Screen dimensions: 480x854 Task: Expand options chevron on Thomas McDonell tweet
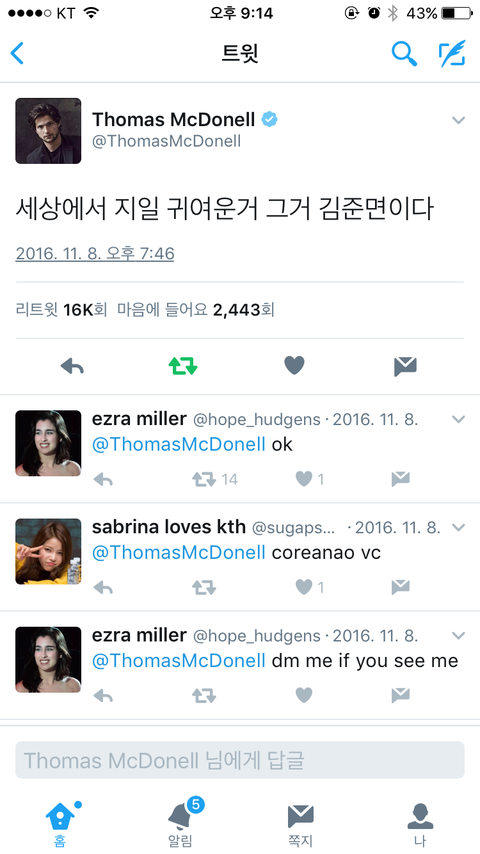pyautogui.click(x=459, y=120)
